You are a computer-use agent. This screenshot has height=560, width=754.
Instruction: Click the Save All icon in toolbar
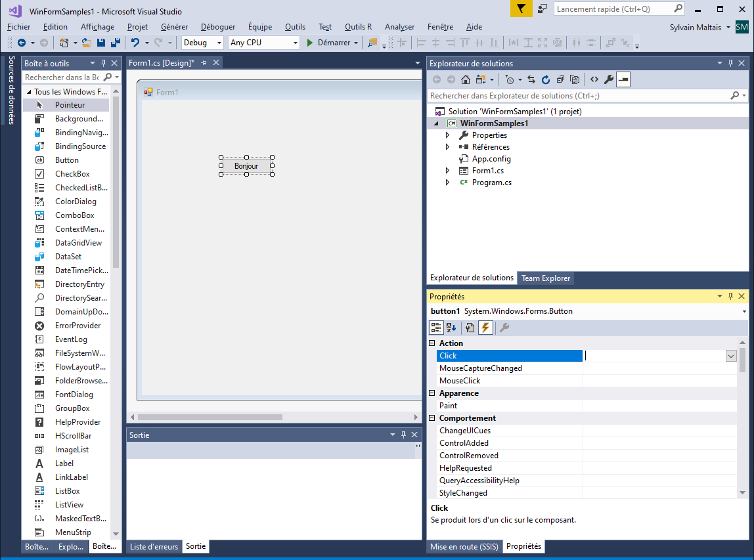pyautogui.click(x=115, y=41)
